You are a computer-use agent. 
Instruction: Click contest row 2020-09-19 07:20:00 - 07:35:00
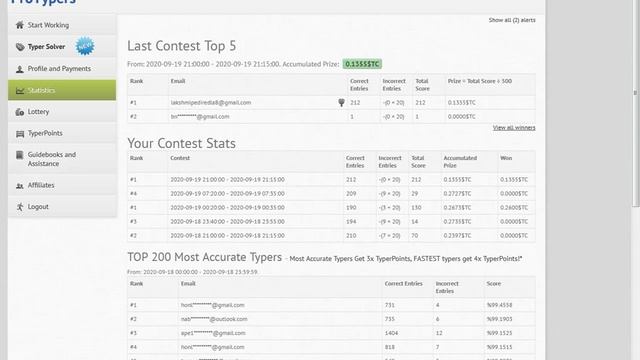pos(331,193)
